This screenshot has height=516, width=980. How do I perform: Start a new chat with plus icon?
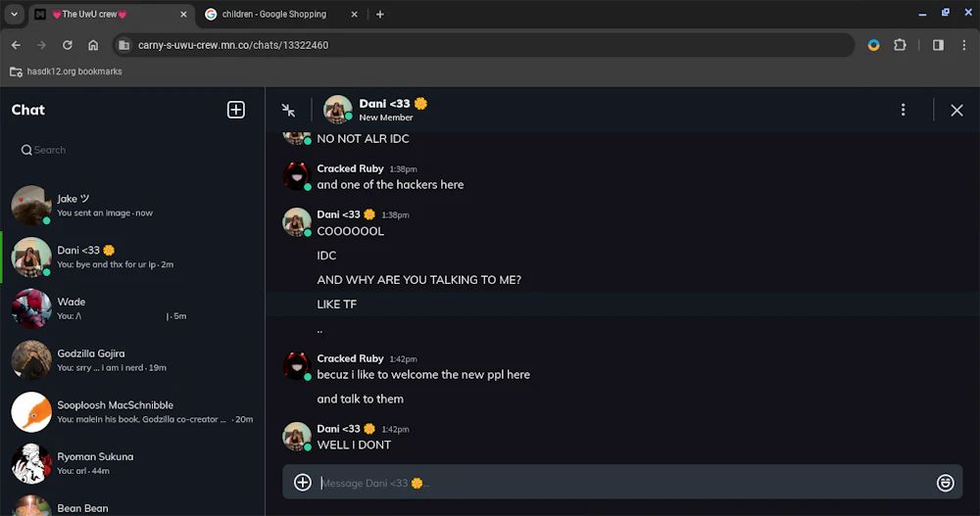[235, 110]
